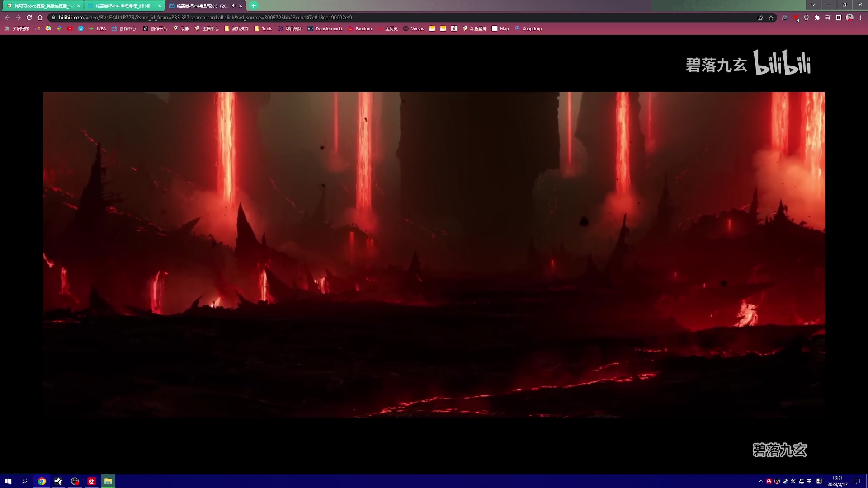Open the share page icon in address bar
The height and width of the screenshot is (488, 868).
click(x=760, y=18)
